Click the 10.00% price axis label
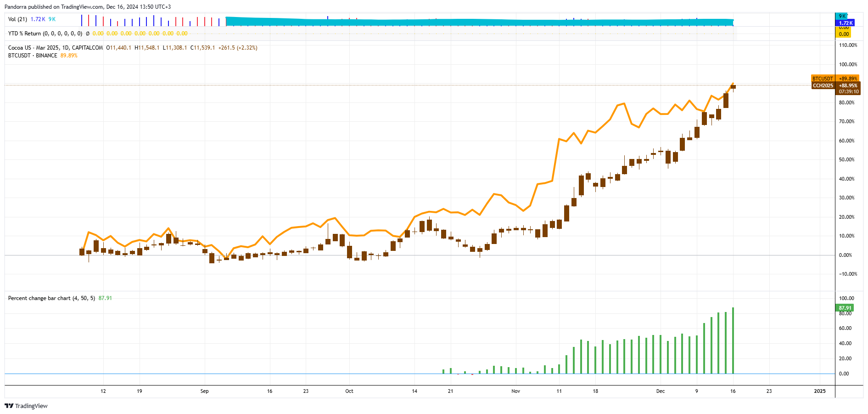The height and width of the screenshot is (414, 868). tap(847, 236)
